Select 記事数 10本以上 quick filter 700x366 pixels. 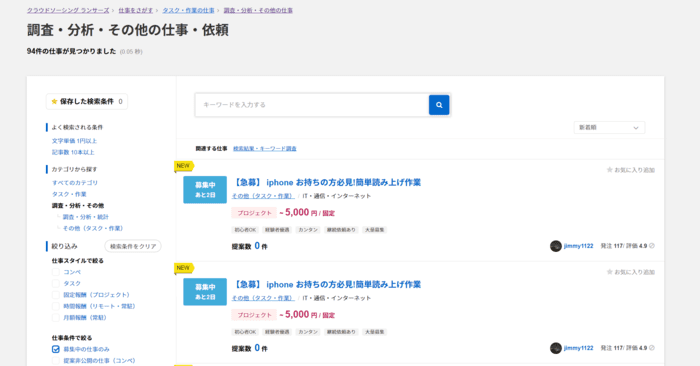pyautogui.click(x=73, y=153)
